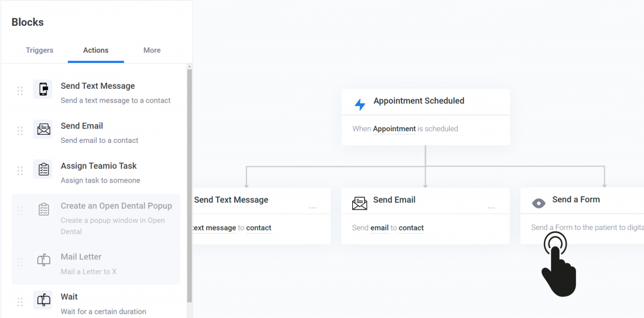
Task: Click the envelope icon on Send Email node
Action: pyautogui.click(x=360, y=203)
